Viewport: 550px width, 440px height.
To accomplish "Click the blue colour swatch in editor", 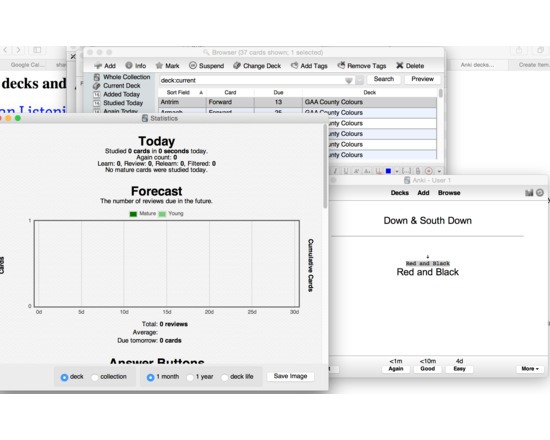I will [x=388, y=171].
